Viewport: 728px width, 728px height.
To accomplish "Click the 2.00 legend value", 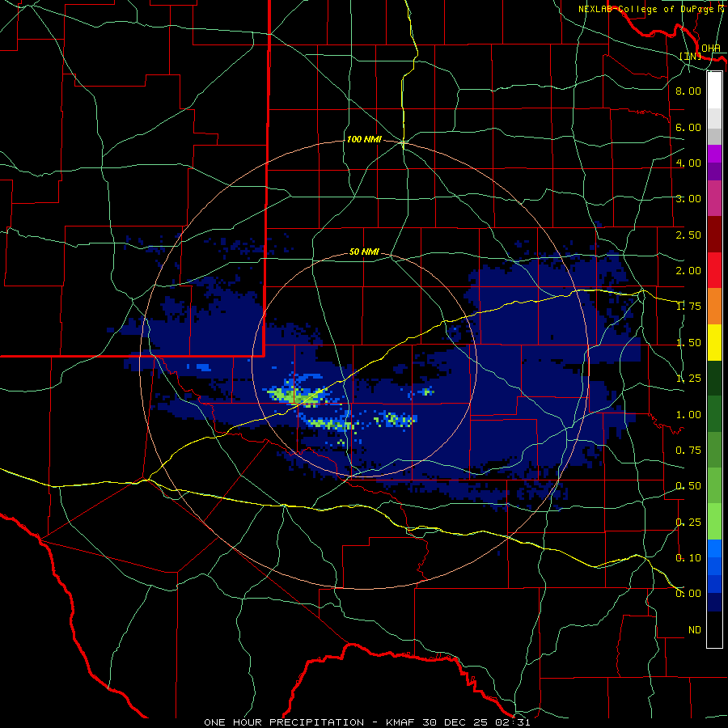I will coord(688,271).
